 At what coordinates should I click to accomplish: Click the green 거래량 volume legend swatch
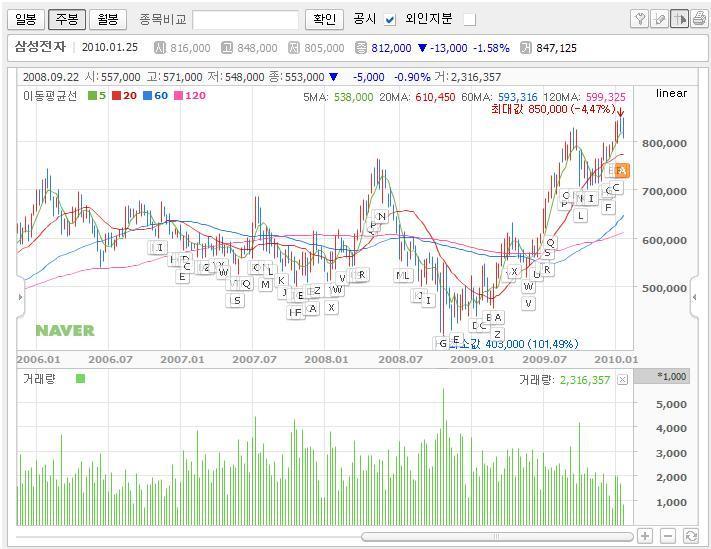[x=81, y=379]
